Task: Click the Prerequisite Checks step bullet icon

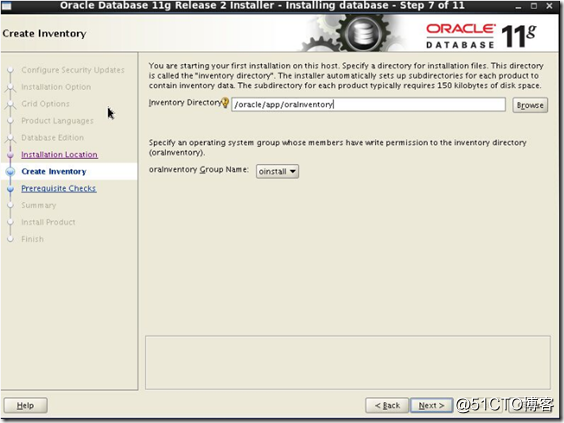Action: tap(10, 189)
